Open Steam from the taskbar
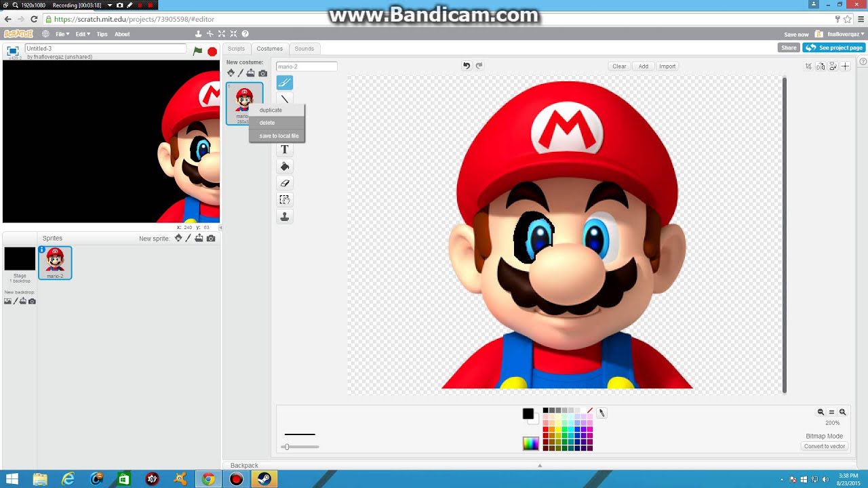Image resolution: width=868 pixels, height=488 pixels. [264, 479]
